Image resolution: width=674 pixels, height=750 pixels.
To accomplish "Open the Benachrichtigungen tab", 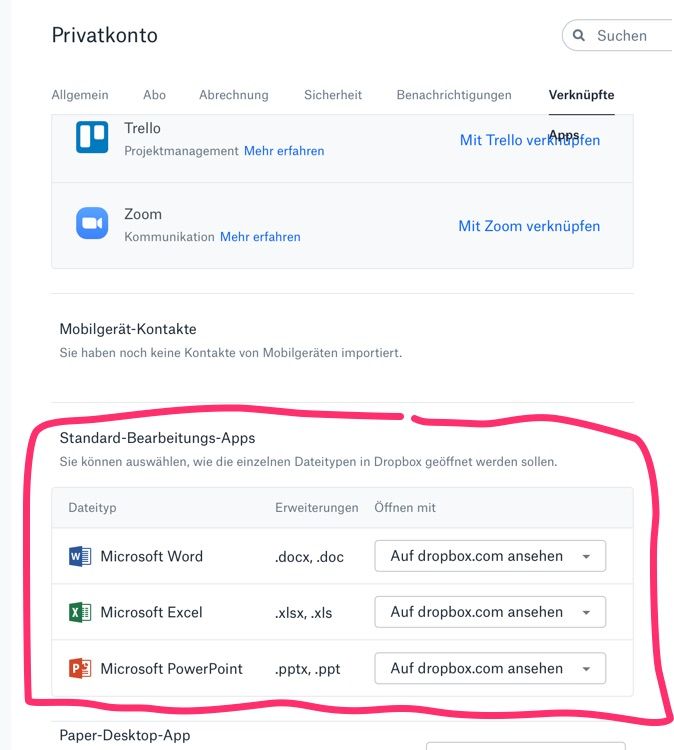I will click(x=454, y=95).
